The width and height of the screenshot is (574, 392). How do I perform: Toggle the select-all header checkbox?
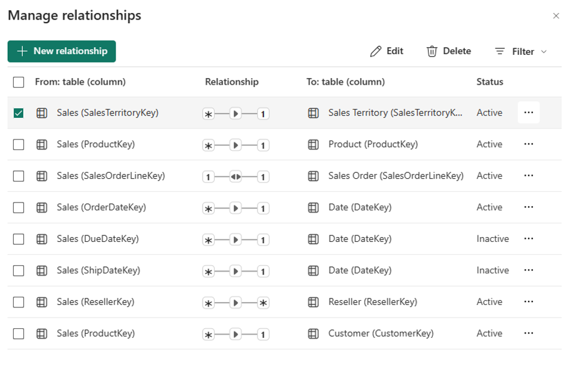tap(18, 82)
